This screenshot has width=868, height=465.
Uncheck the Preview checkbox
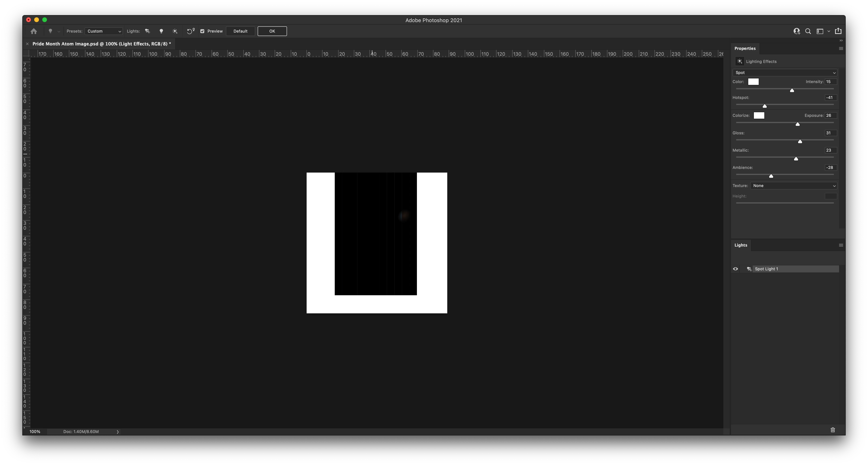point(202,31)
